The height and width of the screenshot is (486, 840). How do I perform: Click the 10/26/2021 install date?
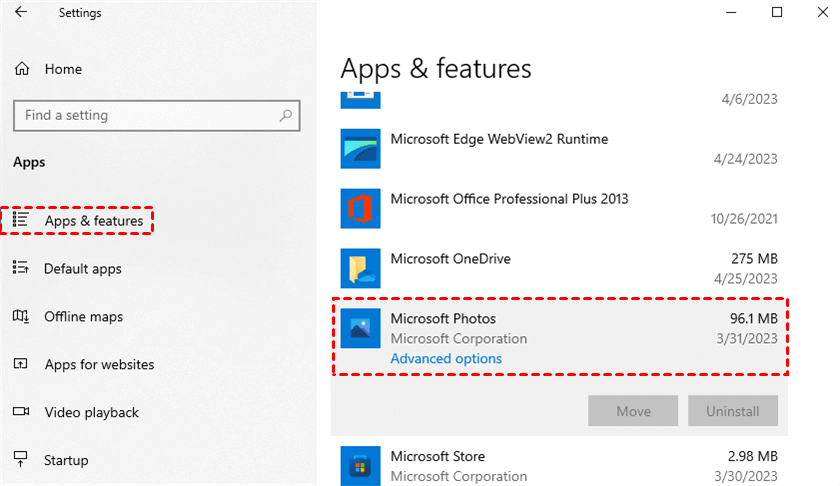click(744, 219)
